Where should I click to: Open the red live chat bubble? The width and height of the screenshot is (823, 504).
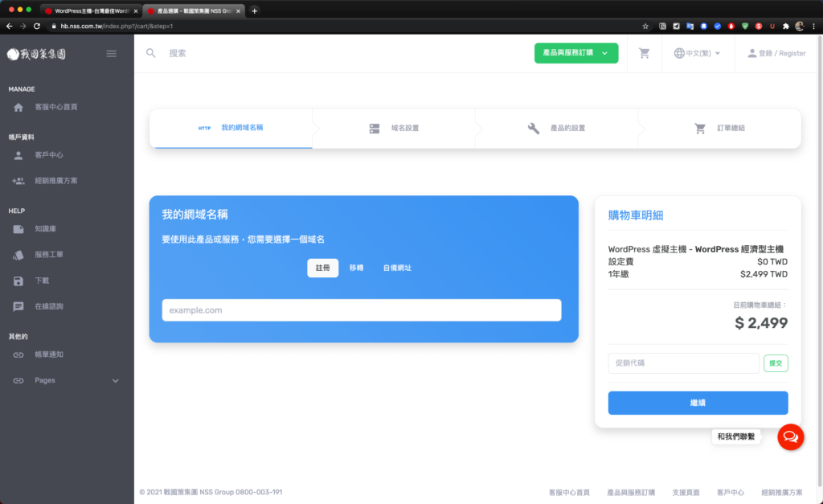pyautogui.click(x=791, y=436)
